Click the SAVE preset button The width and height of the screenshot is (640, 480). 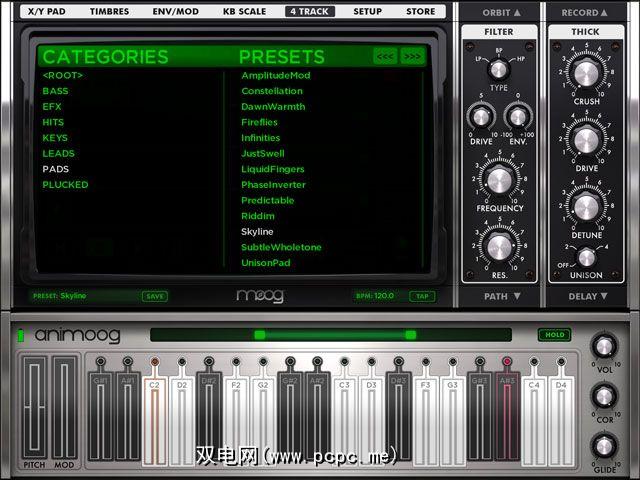[155, 296]
